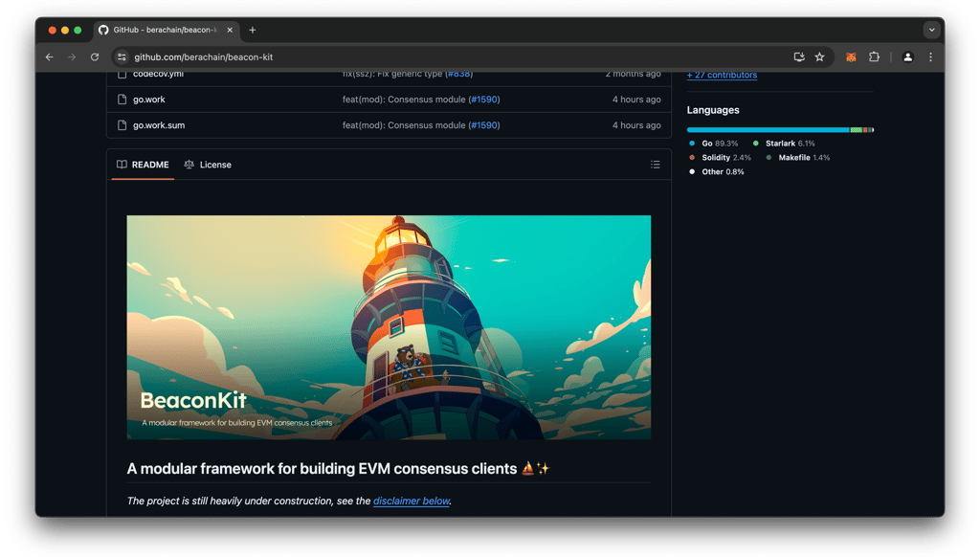Click the blue Go segment of languages bar
980x557 pixels.
pos(768,130)
